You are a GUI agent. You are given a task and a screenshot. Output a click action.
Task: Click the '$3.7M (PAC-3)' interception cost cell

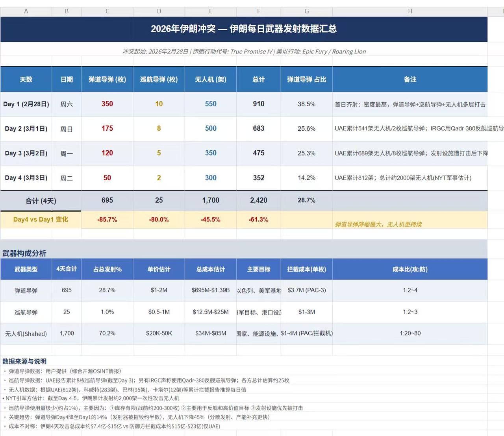306,290
